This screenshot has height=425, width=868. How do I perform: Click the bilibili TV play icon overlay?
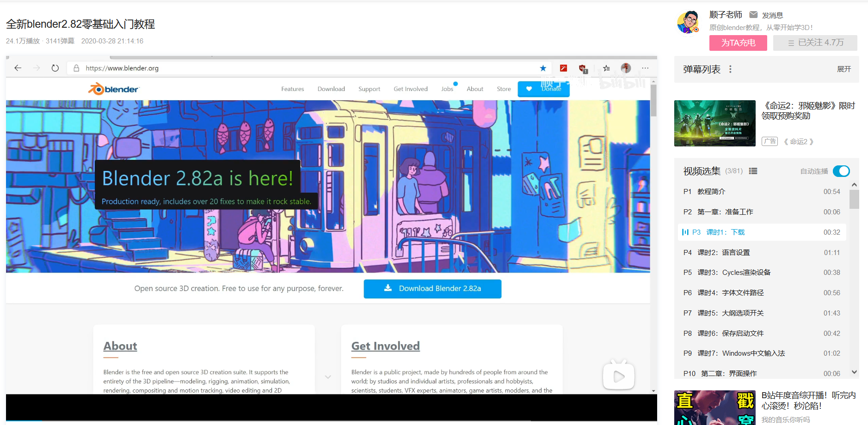coord(619,375)
